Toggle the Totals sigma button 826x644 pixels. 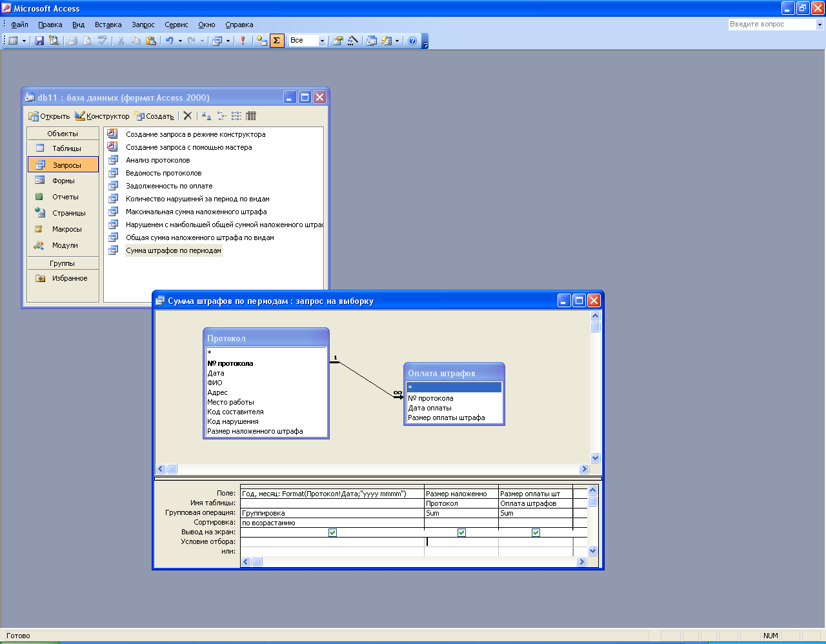[x=277, y=41]
